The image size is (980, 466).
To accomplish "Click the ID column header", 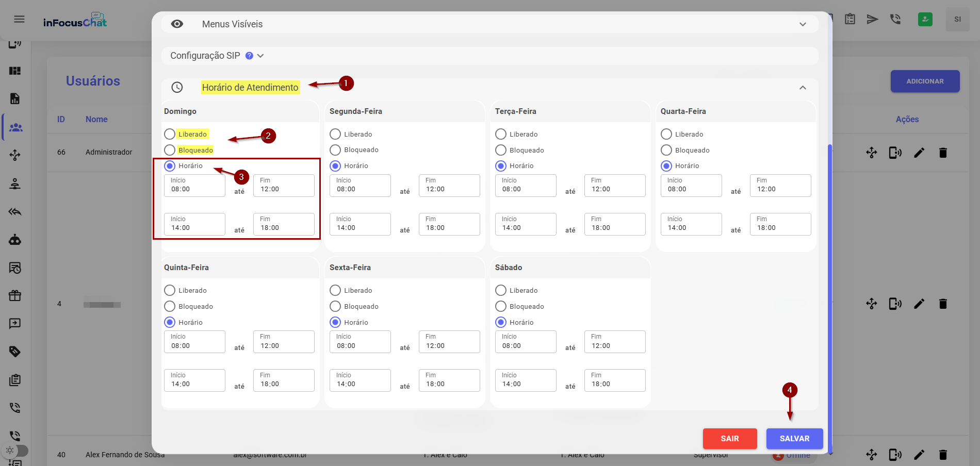I will click(61, 119).
